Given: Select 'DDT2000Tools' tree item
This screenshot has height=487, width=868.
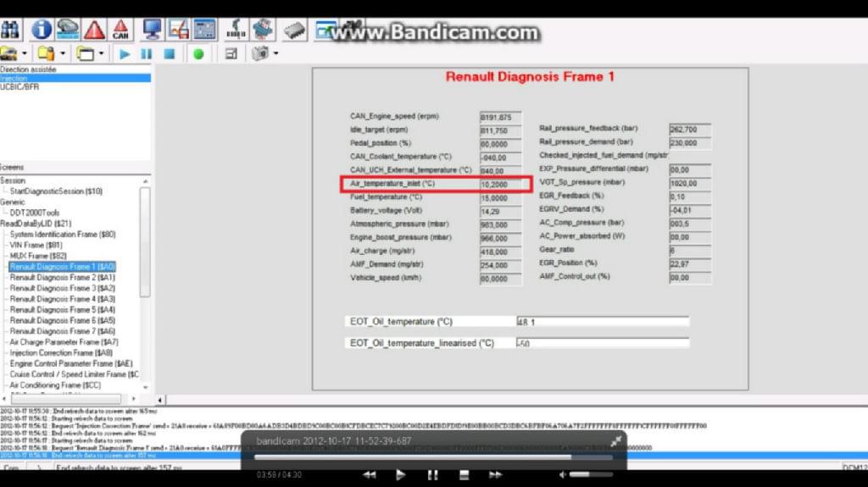Looking at the screenshot, I should coord(34,213).
